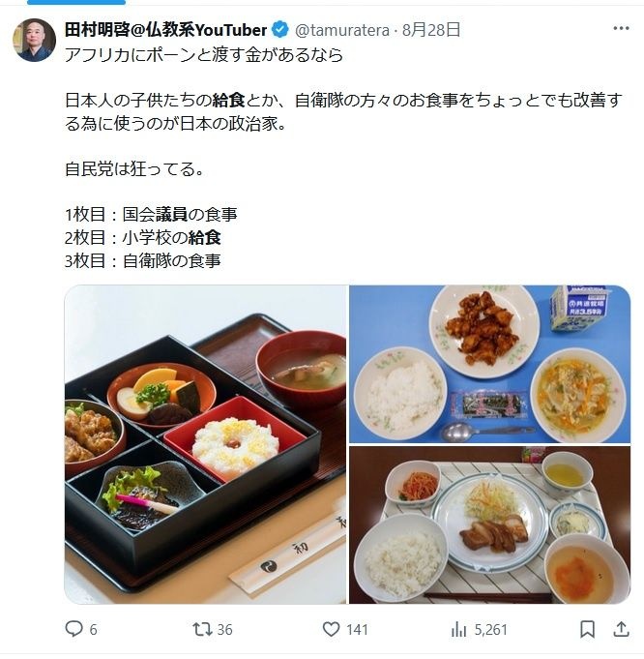This screenshot has height=659, width=644.
Task: Click the 36 reposts count
Action: [x=224, y=630]
